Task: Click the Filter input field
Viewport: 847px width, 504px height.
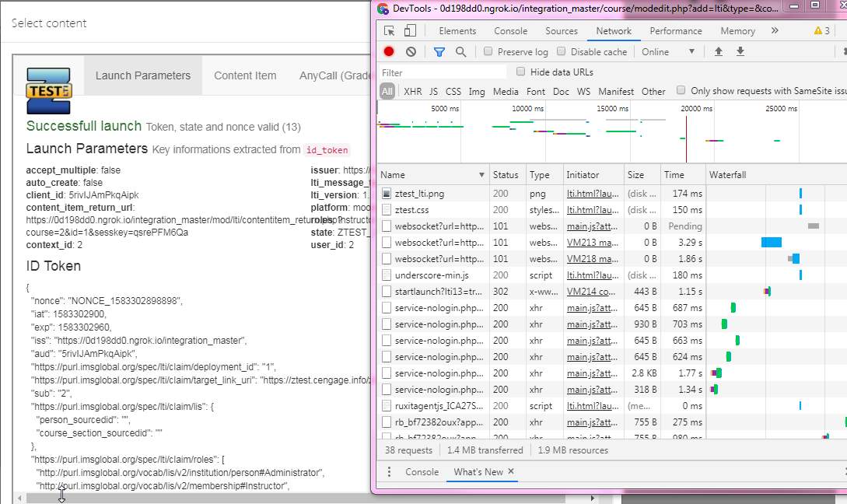Action: 443,72
